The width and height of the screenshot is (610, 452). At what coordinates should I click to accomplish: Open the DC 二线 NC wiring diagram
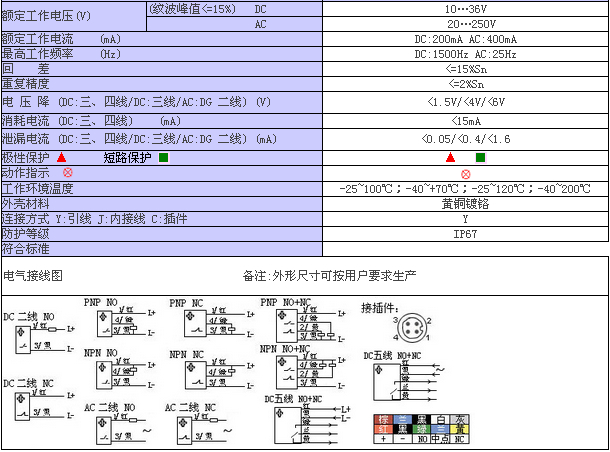tap(39, 400)
